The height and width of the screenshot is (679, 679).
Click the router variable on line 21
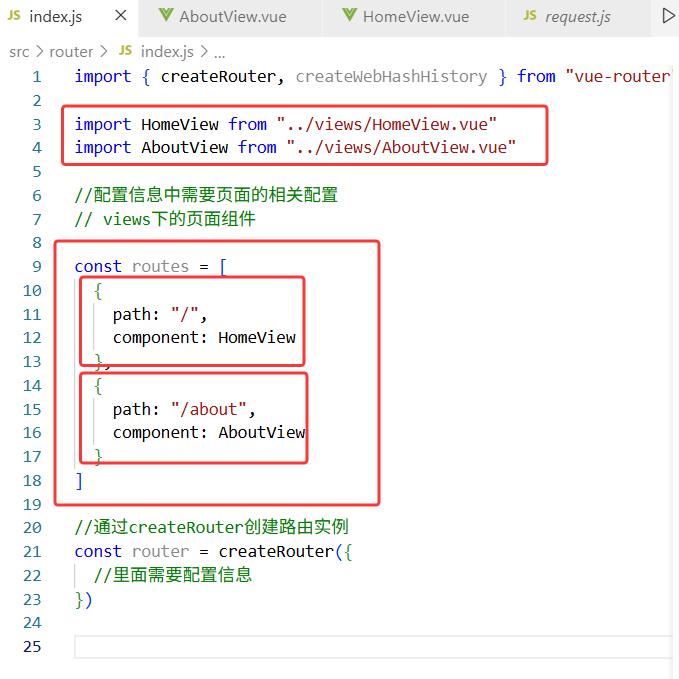[160, 552]
